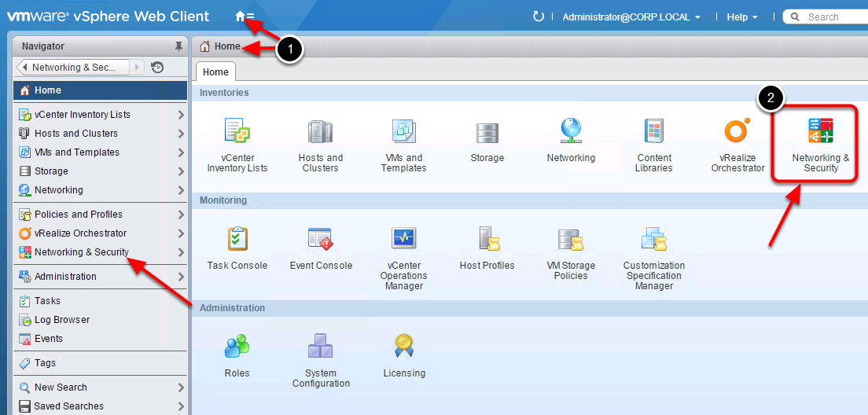
Task: Open the Task Console icon
Action: coord(237,239)
